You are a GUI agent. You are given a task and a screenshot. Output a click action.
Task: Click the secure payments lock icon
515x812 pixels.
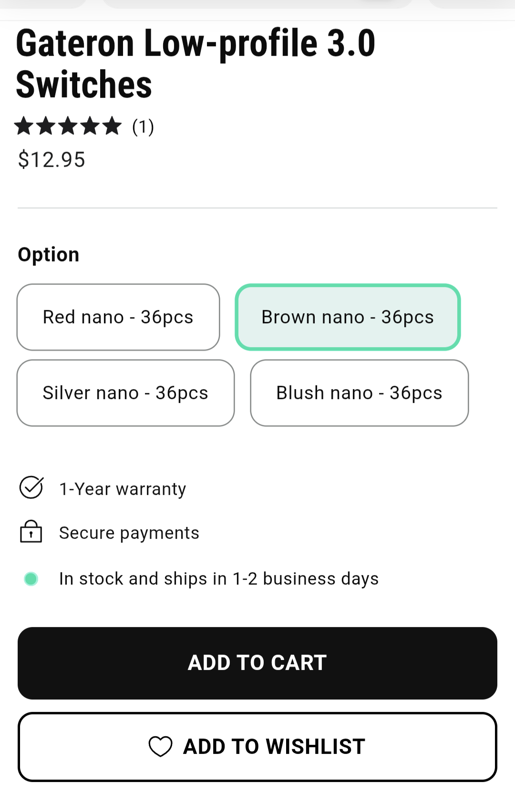(31, 532)
